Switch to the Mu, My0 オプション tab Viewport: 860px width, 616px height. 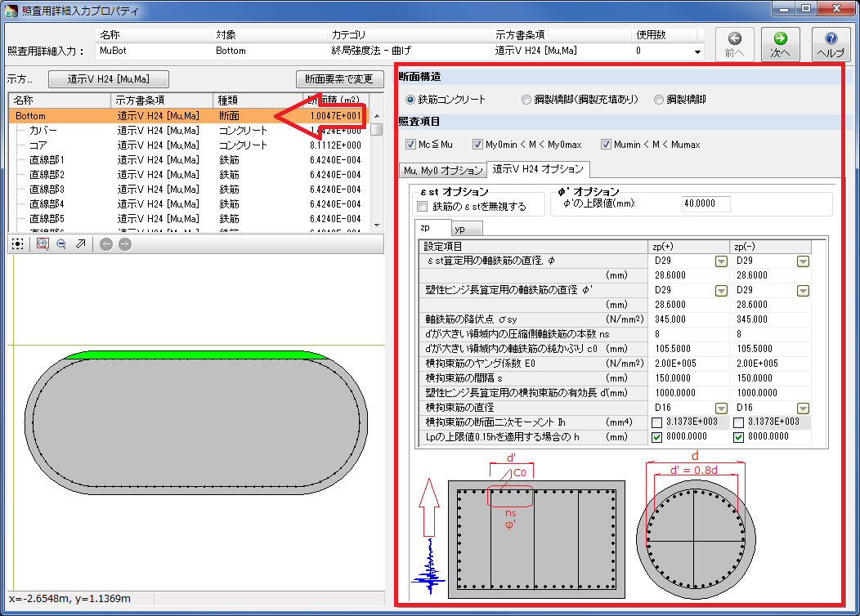click(x=442, y=171)
